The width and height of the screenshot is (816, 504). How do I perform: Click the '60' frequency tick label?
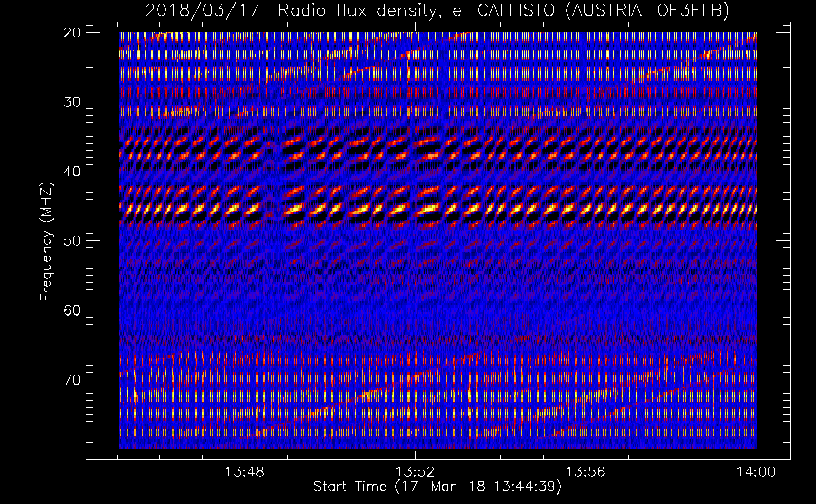click(72, 310)
